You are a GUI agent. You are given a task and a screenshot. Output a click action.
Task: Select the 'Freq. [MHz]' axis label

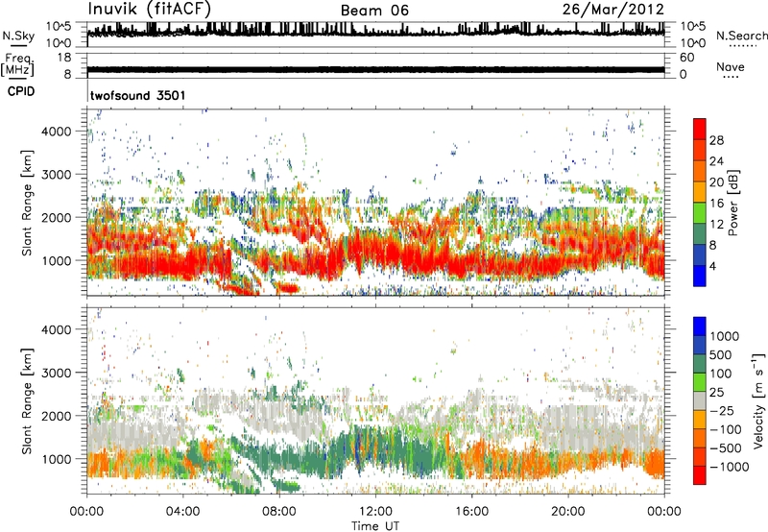17,64
